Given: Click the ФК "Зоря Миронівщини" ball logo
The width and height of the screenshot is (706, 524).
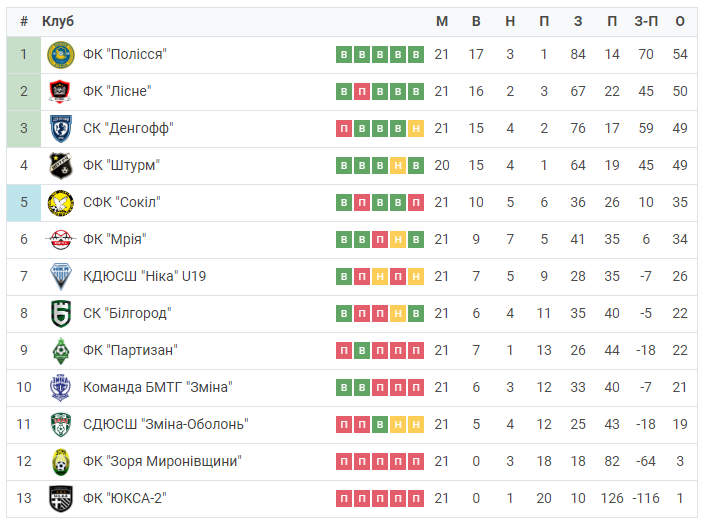Looking at the screenshot, I should (x=61, y=461).
